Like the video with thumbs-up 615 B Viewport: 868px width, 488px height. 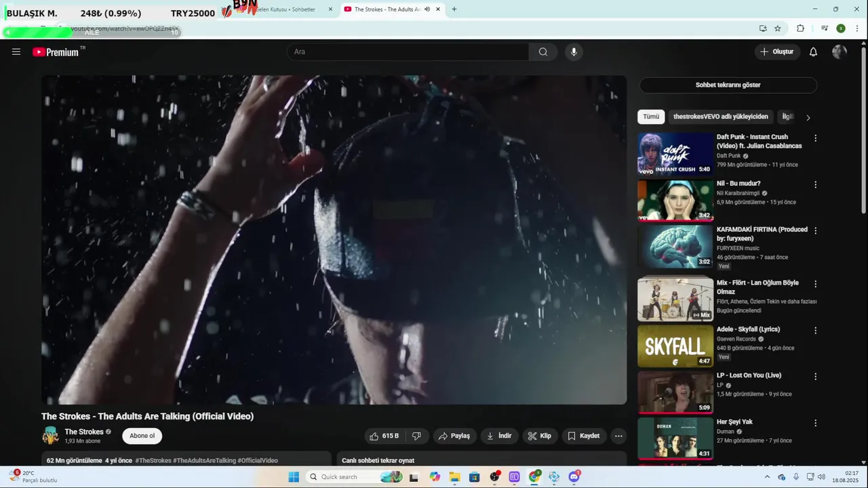coord(384,436)
